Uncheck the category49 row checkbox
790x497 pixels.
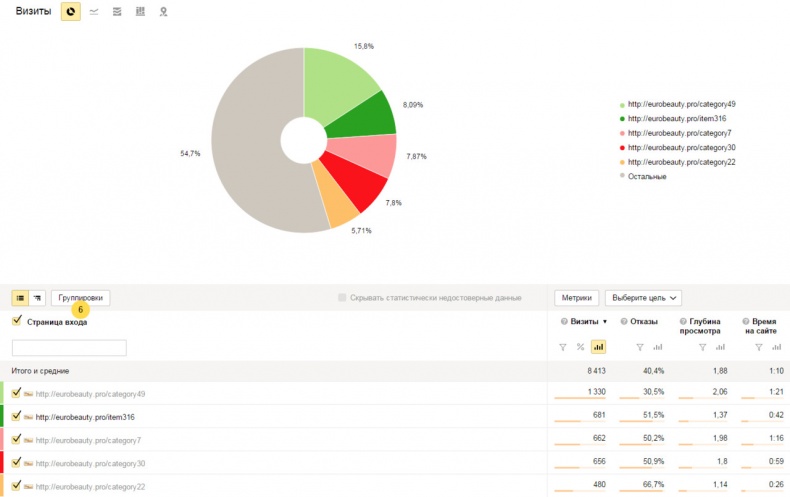click(16, 394)
